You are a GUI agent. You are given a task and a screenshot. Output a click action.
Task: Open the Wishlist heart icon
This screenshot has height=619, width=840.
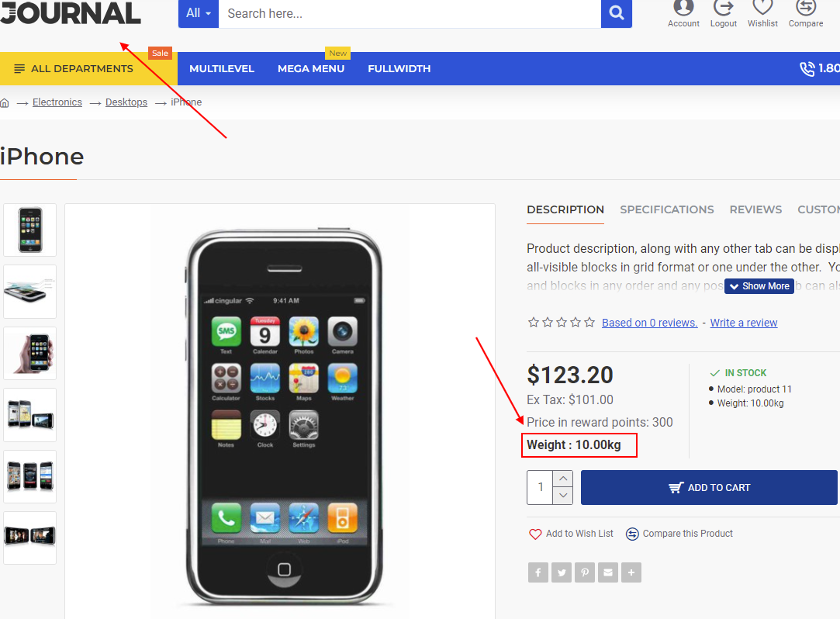point(762,8)
